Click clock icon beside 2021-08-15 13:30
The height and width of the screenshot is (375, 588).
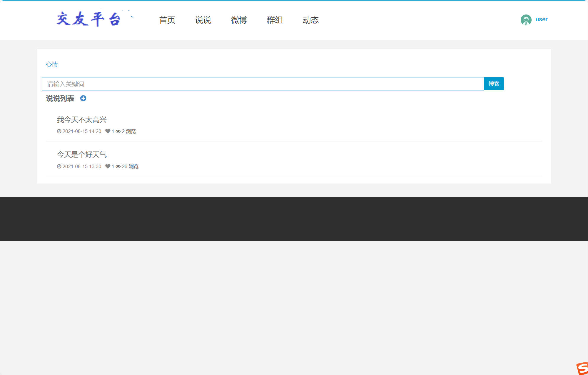[59, 166]
